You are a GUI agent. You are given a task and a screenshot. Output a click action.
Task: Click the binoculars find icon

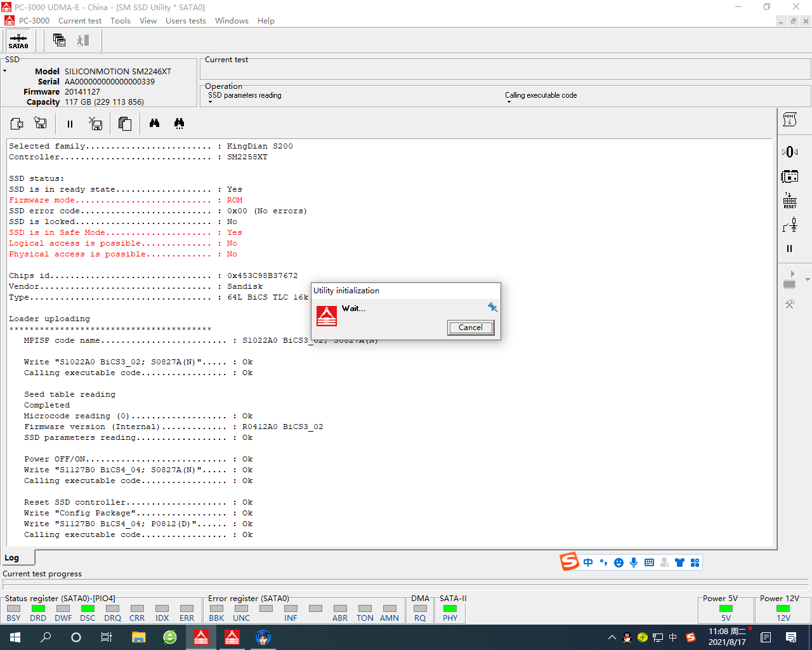(154, 123)
